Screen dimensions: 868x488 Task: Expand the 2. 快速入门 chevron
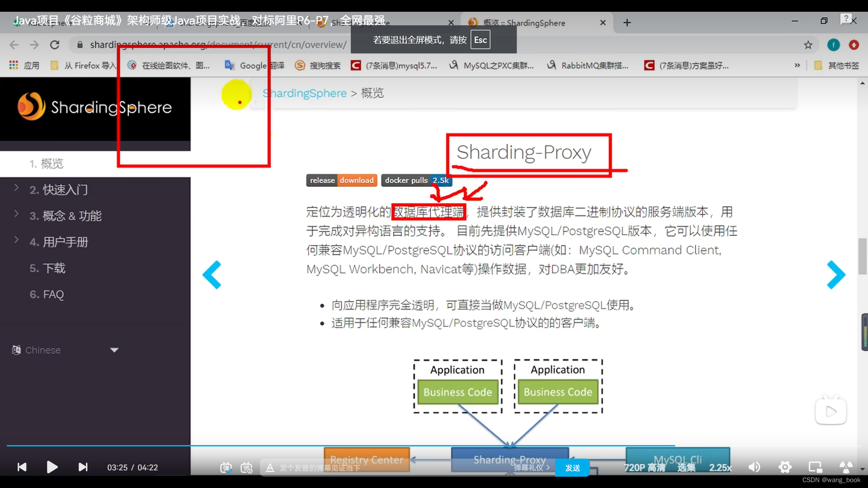coord(16,188)
